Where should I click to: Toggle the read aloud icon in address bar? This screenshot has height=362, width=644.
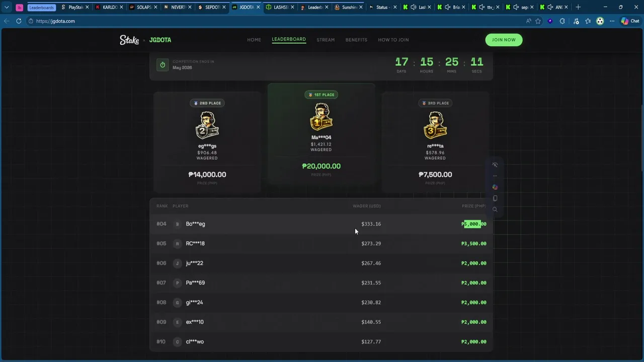pyautogui.click(x=528, y=21)
